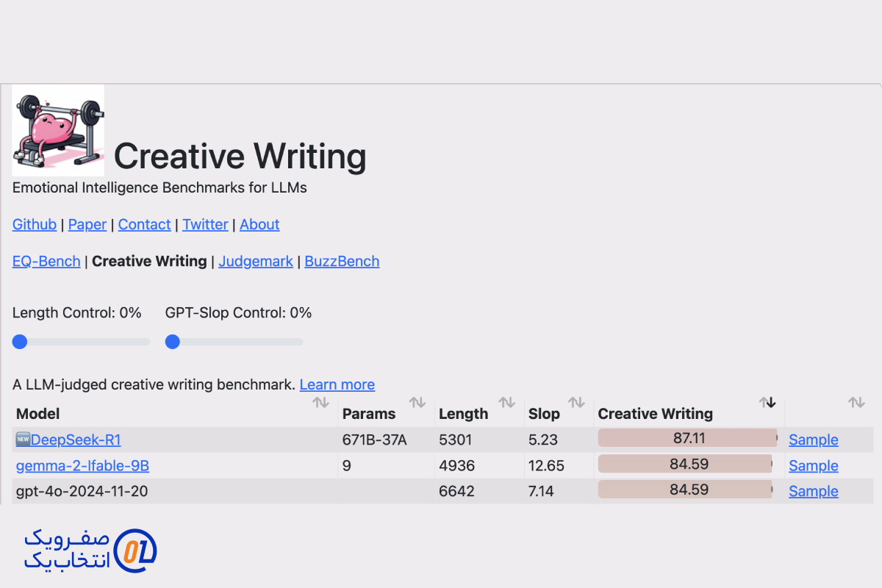Select the 671B-37A params cell
This screenshot has width=882, height=588.
tap(375, 440)
